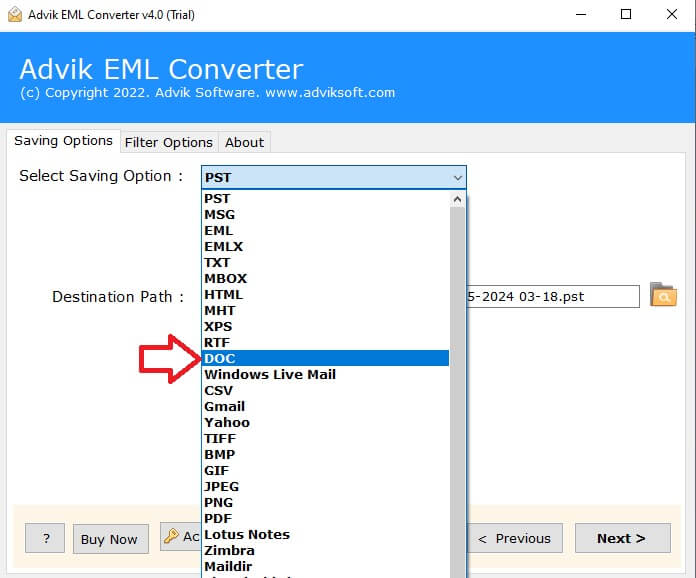Select XPS saving format
This screenshot has height=578, width=696.
(x=325, y=326)
